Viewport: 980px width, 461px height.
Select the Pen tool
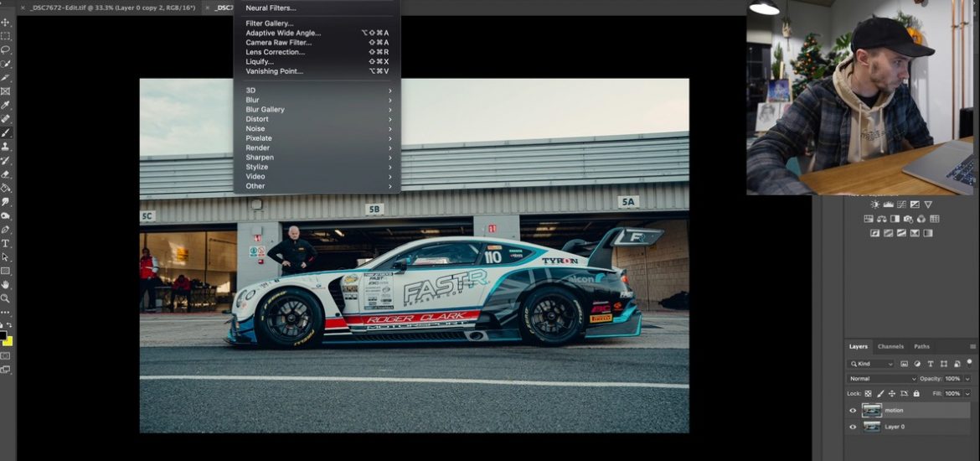5,230
